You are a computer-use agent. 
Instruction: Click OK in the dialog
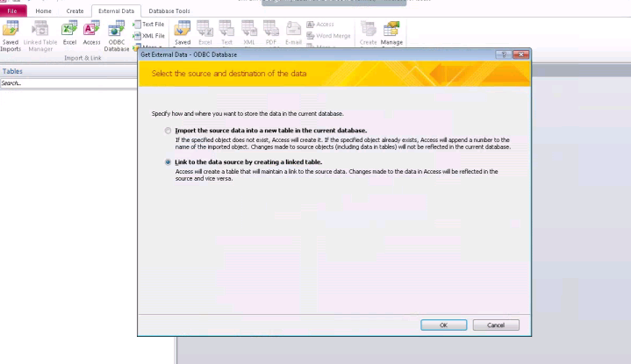coord(443,325)
